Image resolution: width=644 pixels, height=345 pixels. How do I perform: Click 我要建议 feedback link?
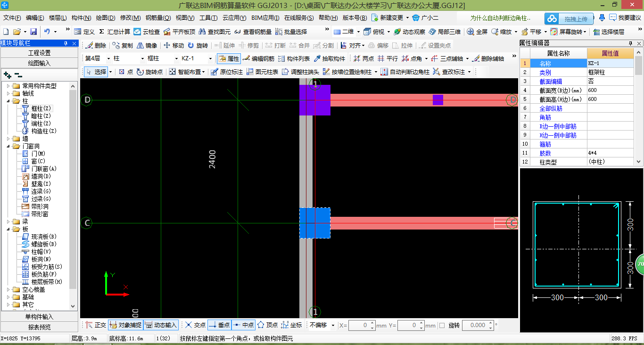pyautogui.click(x=625, y=18)
